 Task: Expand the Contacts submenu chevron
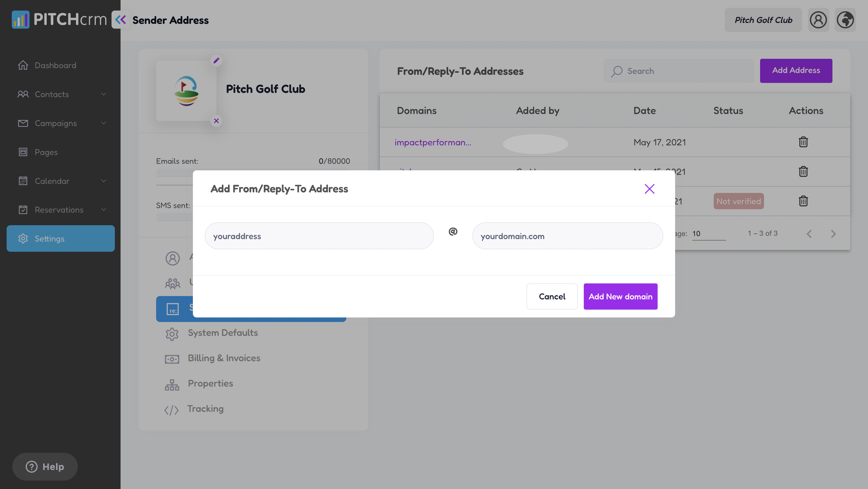(x=104, y=94)
